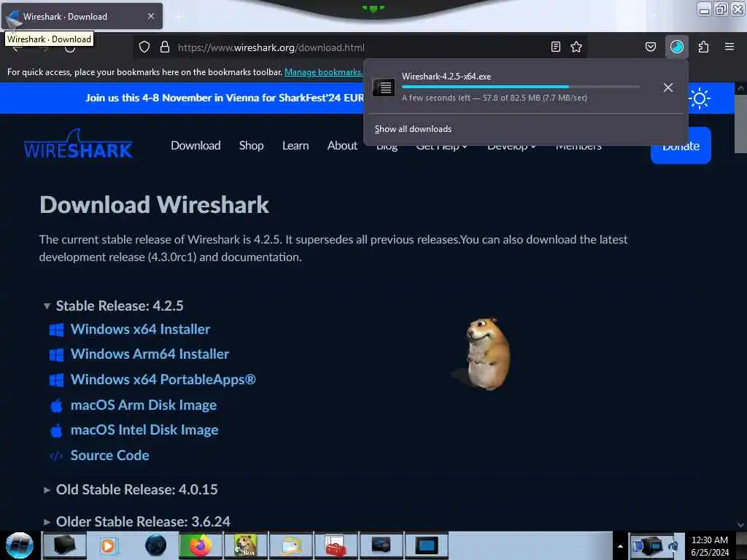Open the Learn nav menu item
This screenshot has width=747, height=560.
pos(295,146)
